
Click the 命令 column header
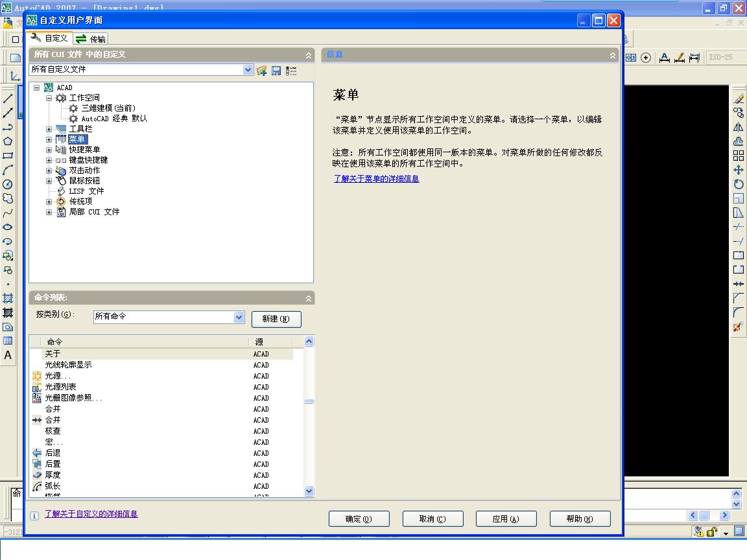145,342
